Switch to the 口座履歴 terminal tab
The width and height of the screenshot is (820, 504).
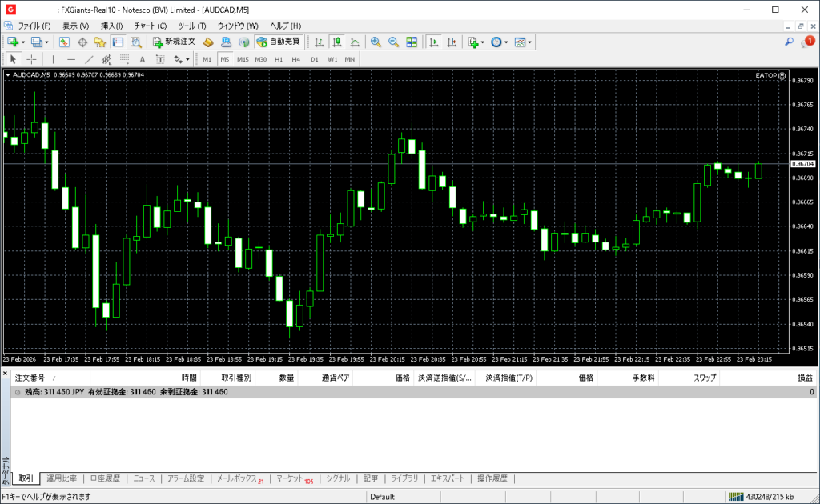pyautogui.click(x=105, y=478)
